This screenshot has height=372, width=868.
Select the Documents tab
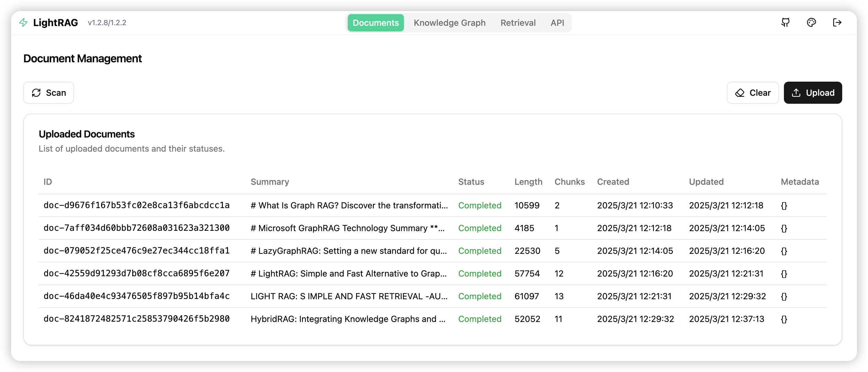point(375,23)
